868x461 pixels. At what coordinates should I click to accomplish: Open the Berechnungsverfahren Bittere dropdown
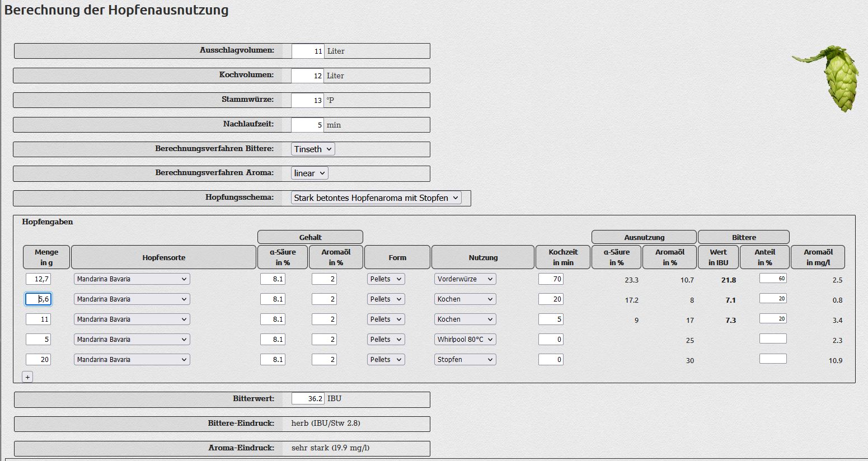[313, 149]
